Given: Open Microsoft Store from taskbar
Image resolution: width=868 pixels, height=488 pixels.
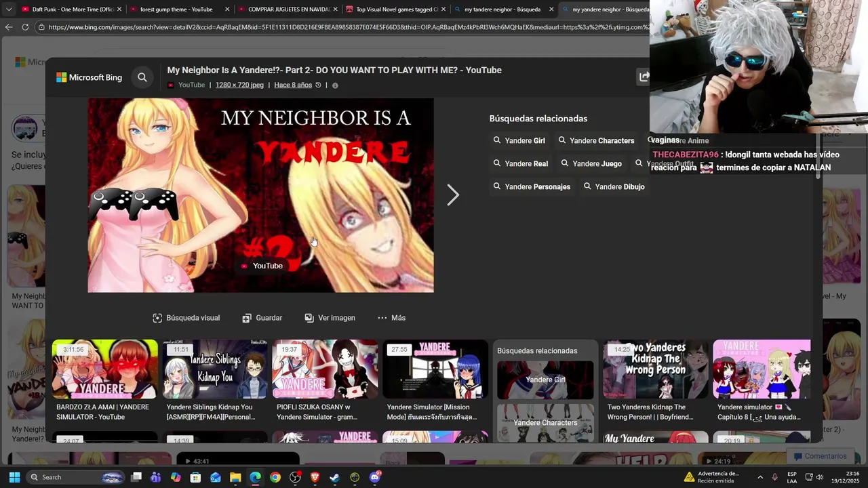Looking at the screenshot, I should (195, 477).
